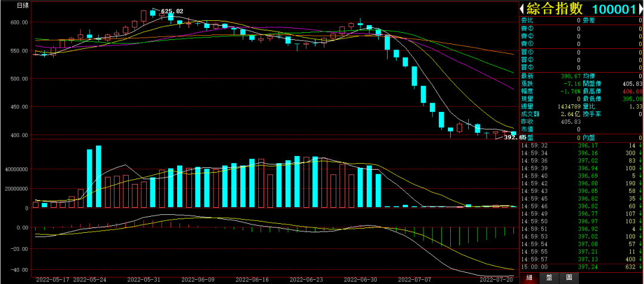The image size is (644, 284).
Task: Click the 2022-07-20 date label
Action: tap(497, 279)
